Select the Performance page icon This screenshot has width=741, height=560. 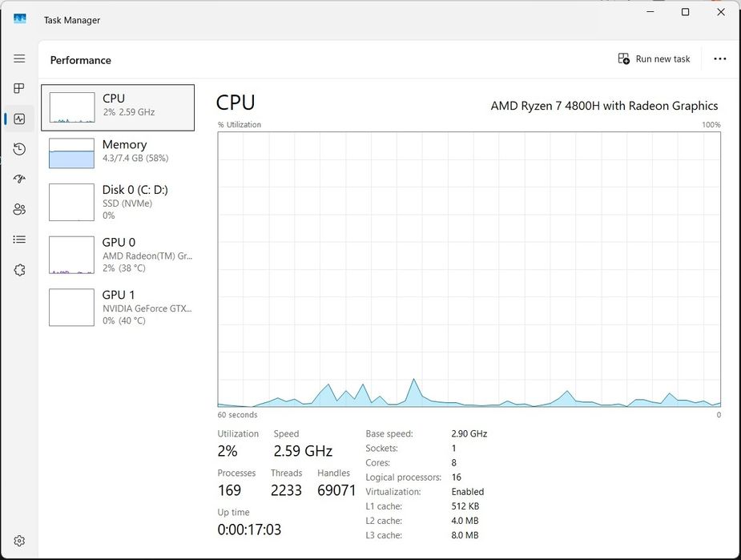click(x=19, y=119)
